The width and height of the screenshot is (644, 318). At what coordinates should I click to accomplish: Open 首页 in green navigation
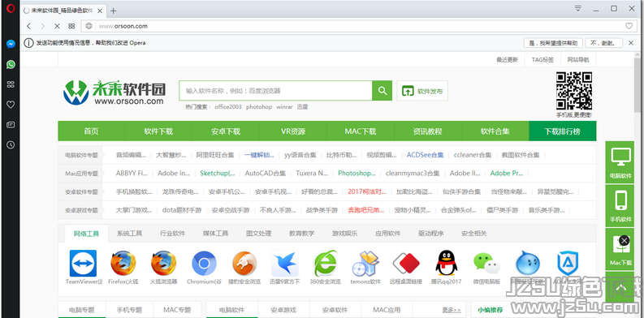click(x=91, y=131)
